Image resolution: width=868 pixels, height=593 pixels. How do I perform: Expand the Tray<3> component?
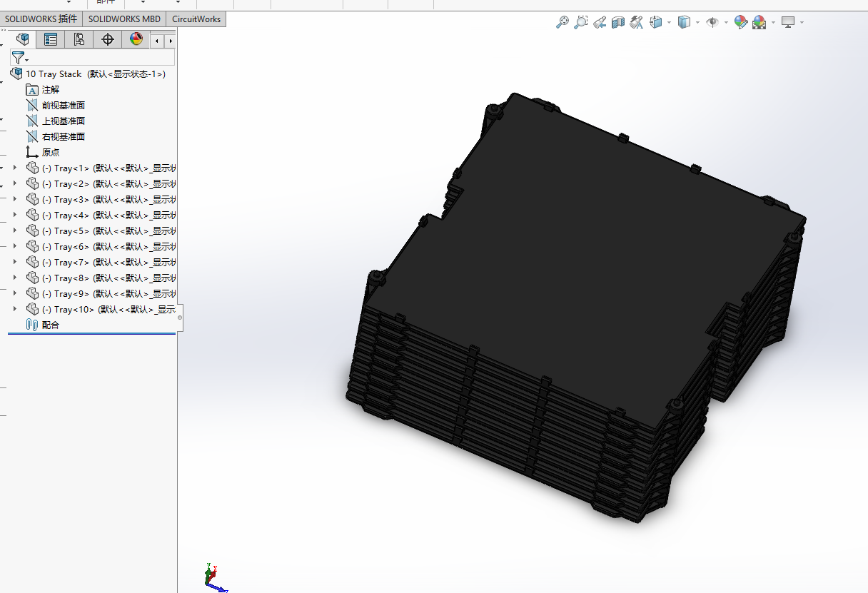tap(15, 199)
